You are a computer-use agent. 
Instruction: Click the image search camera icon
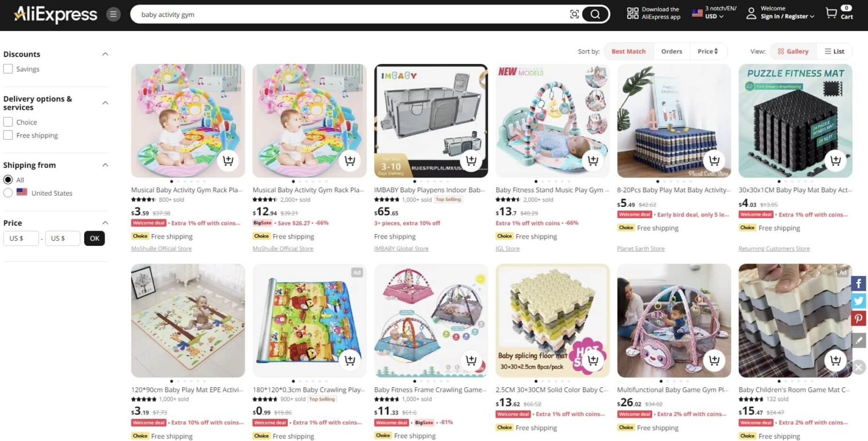click(x=574, y=14)
